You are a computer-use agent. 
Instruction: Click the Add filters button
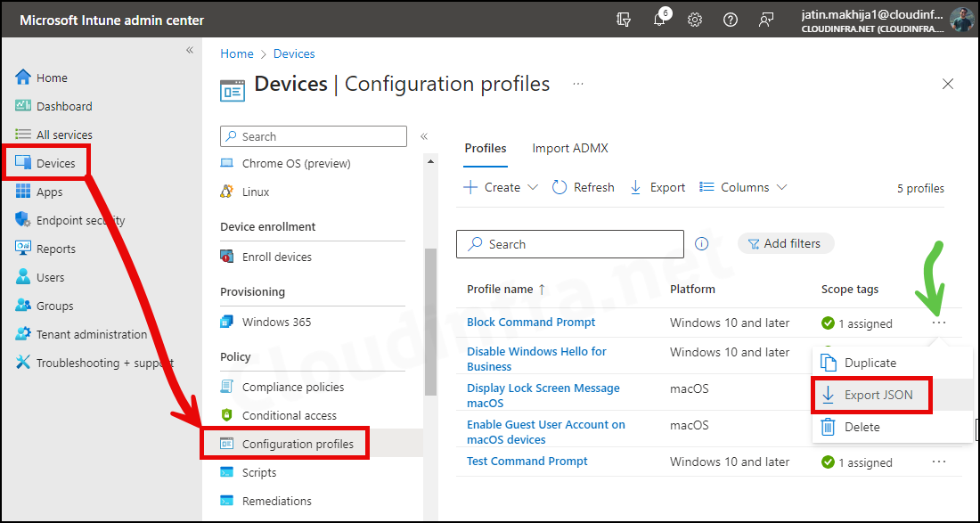[x=786, y=244]
